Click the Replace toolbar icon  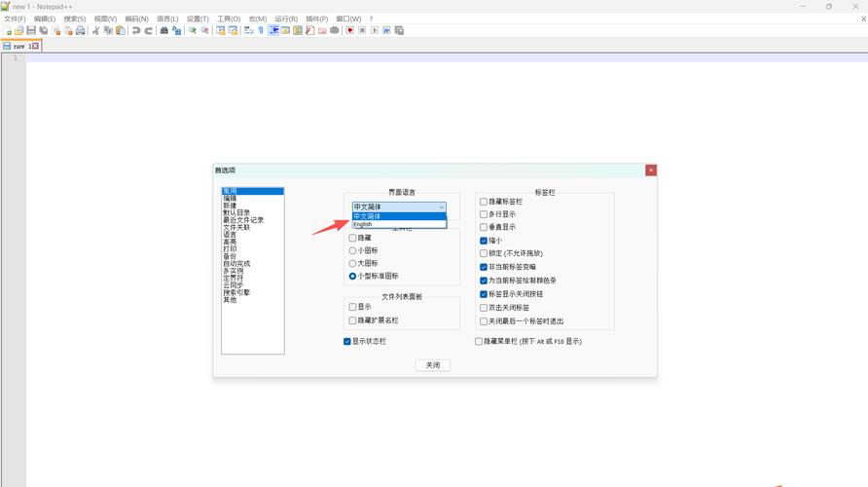[176, 30]
